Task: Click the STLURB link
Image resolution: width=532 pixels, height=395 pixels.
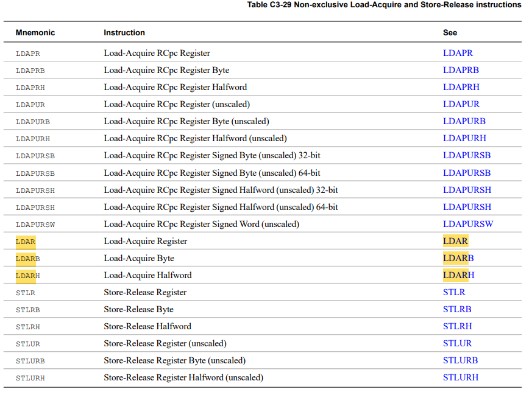Action: pos(461,360)
